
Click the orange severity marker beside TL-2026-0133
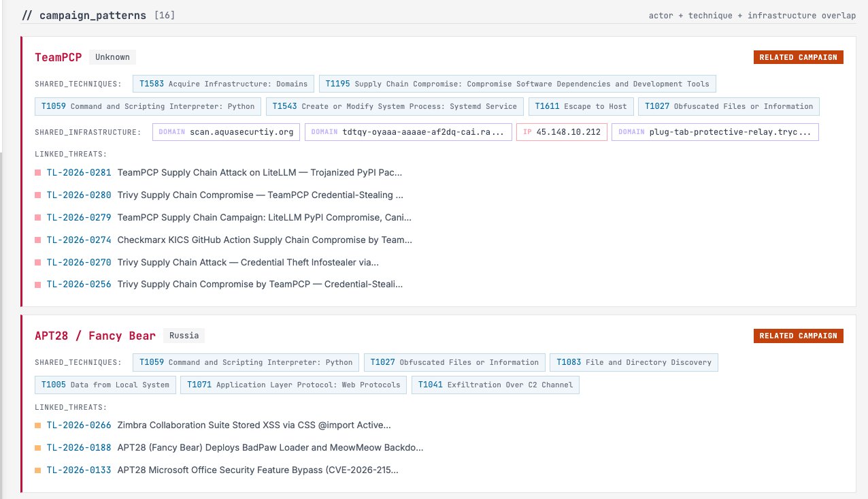[x=38, y=470]
